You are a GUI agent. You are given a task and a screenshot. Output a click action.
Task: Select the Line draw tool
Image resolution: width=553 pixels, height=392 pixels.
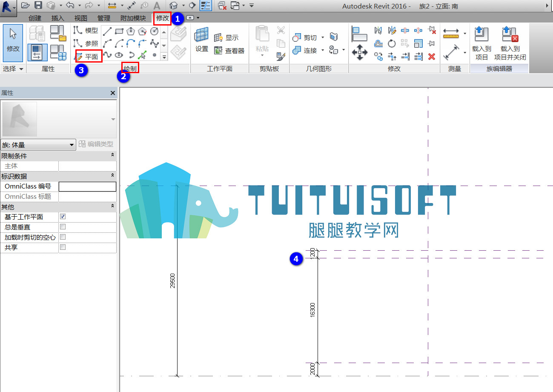pyautogui.click(x=107, y=31)
